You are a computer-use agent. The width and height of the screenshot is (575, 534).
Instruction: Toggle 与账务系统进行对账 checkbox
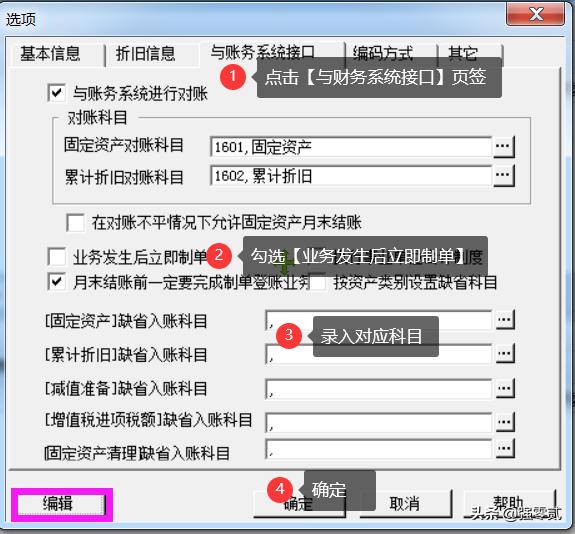[x=57, y=92]
